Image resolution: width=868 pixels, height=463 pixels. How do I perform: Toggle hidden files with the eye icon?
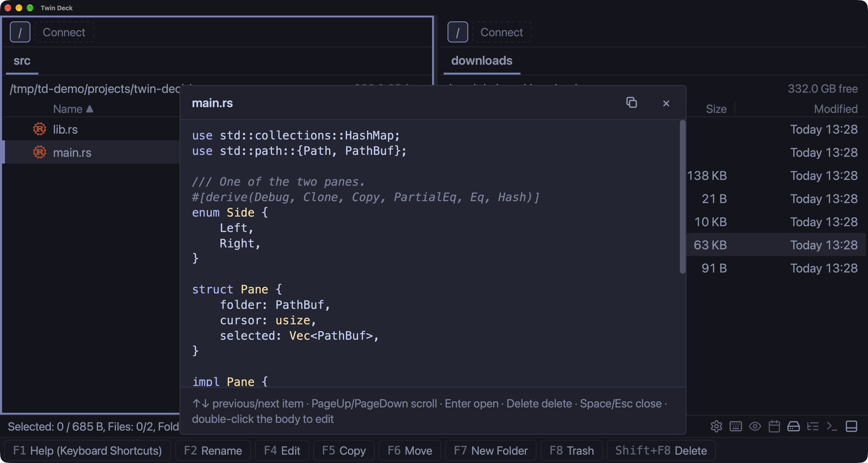click(x=755, y=426)
